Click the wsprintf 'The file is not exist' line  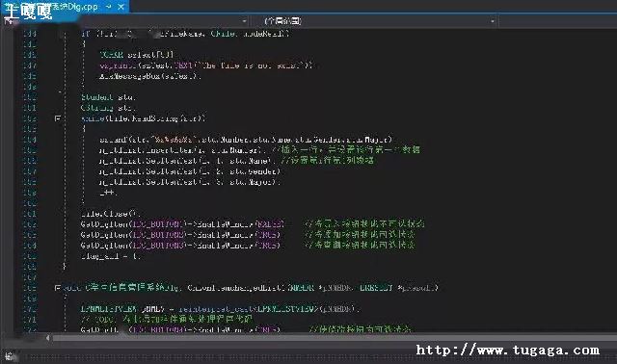206,65
